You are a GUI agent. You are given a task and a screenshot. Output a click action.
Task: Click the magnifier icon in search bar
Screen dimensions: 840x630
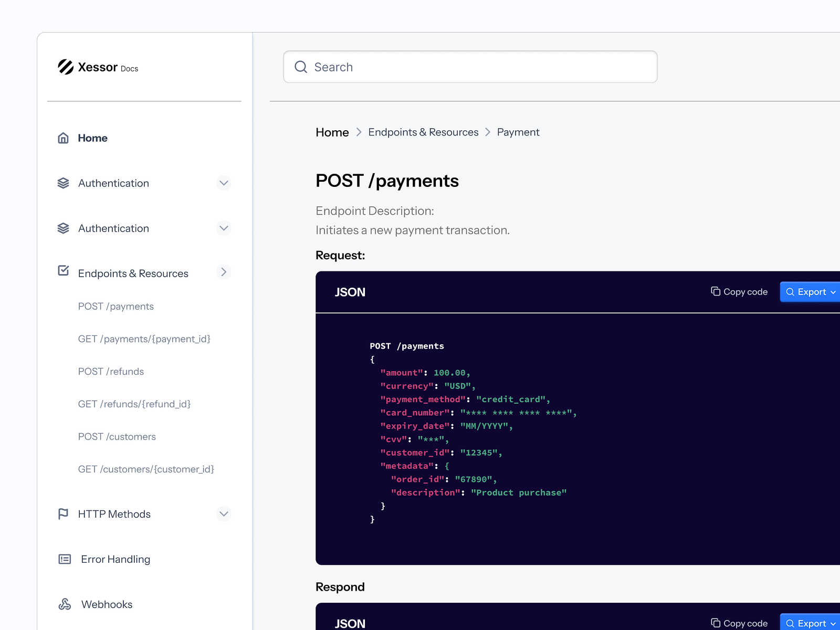tap(301, 67)
